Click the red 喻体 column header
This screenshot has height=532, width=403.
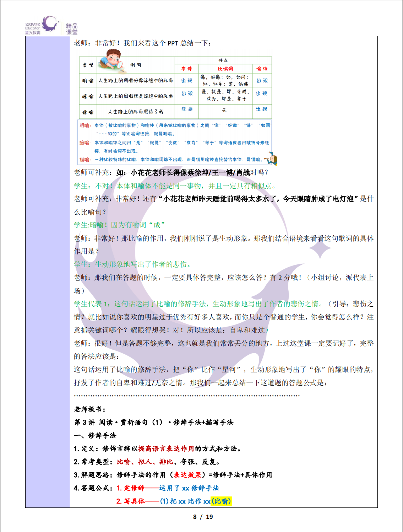pos(262,69)
